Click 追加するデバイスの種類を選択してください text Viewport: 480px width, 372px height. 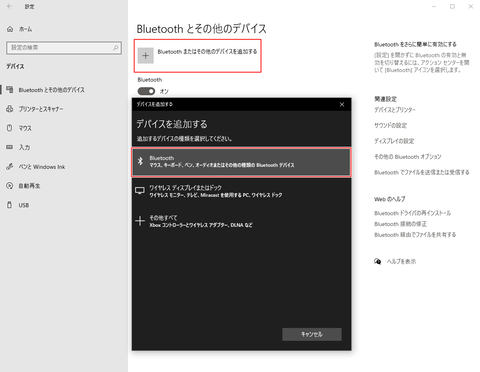coord(184,139)
